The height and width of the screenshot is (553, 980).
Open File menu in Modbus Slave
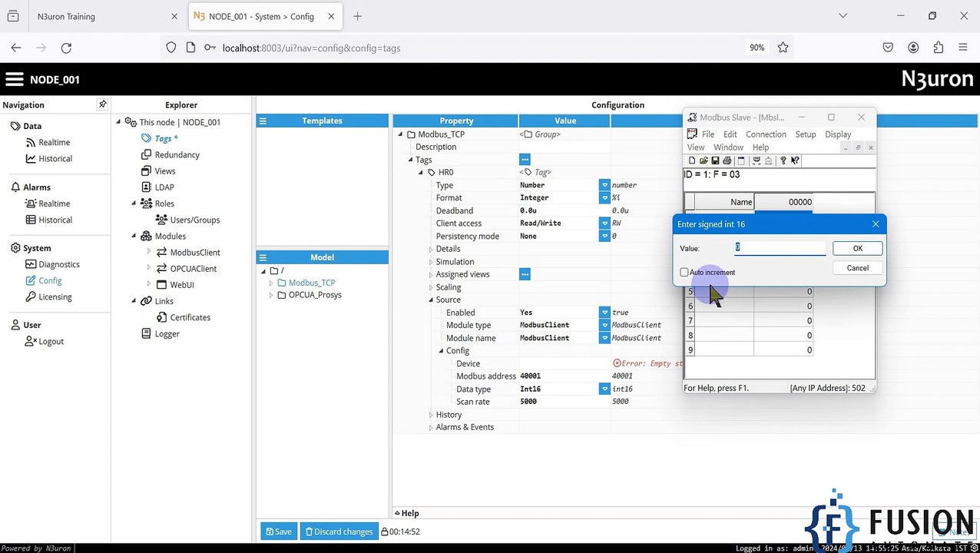click(708, 134)
